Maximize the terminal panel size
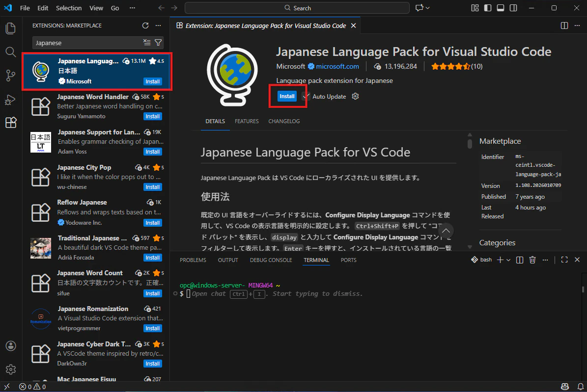The width and height of the screenshot is (587, 392). 564,260
